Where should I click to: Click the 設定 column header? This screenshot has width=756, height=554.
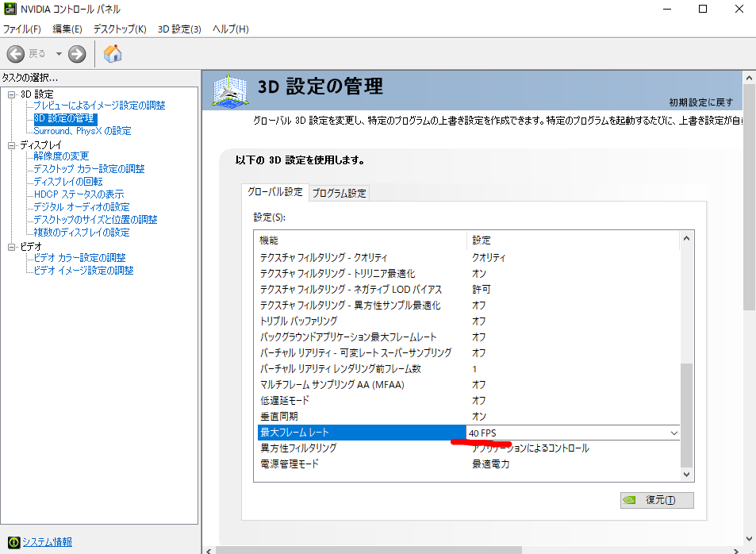coord(574,240)
